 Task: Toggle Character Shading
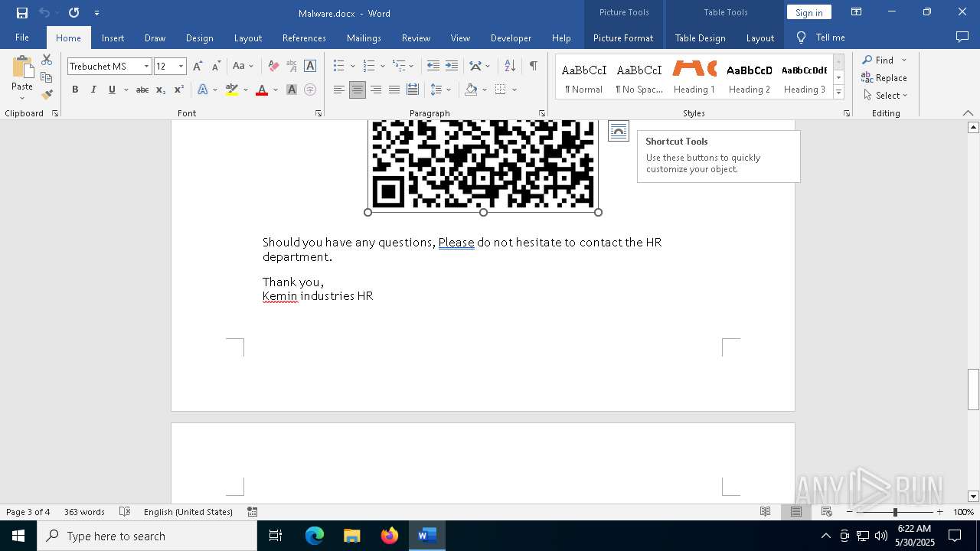point(292,90)
